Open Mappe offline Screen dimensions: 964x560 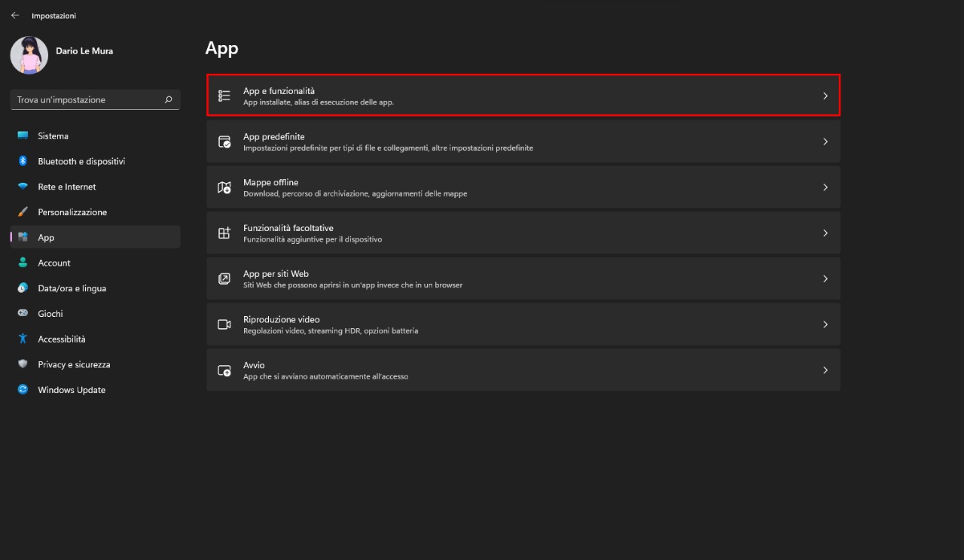coord(523,187)
